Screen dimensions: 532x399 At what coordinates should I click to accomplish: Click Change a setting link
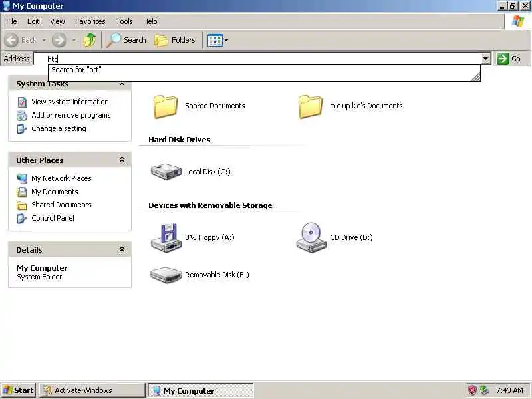[x=59, y=128]
